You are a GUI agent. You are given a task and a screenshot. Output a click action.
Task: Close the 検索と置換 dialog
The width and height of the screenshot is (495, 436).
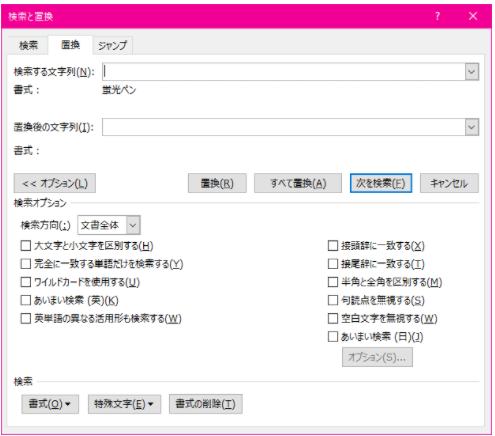[473, 16]
